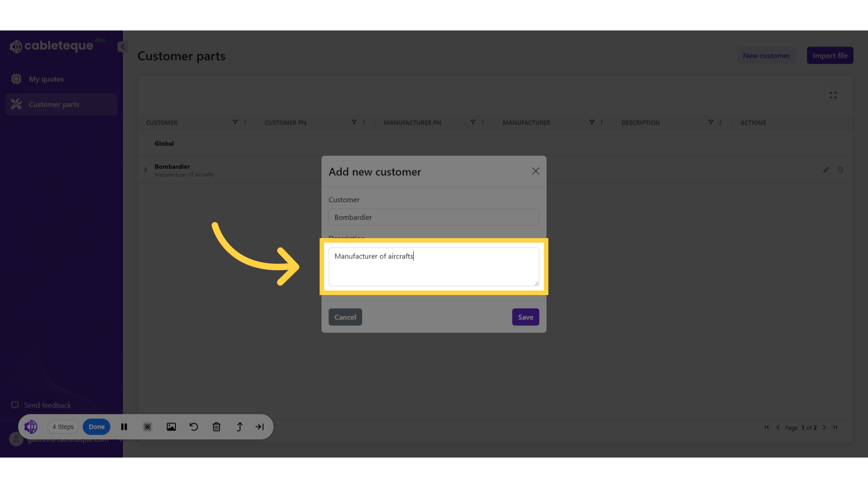The image size is (868, 488).
Task: Click the upward arrow icon in recorder toolbar
Action: point(240,427)
